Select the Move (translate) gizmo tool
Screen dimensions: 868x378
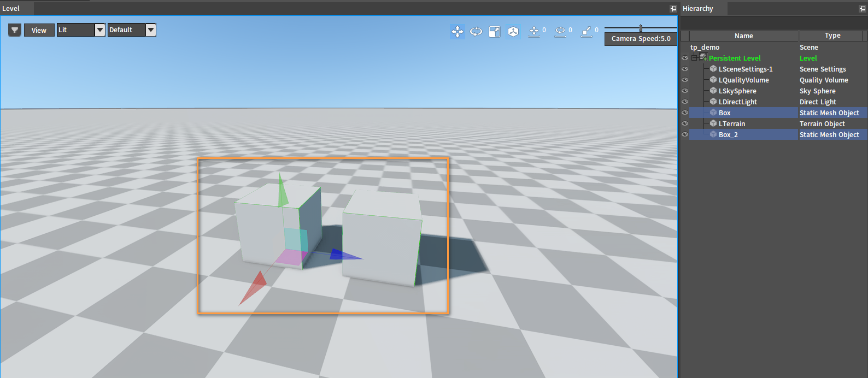tap(458, 32)
